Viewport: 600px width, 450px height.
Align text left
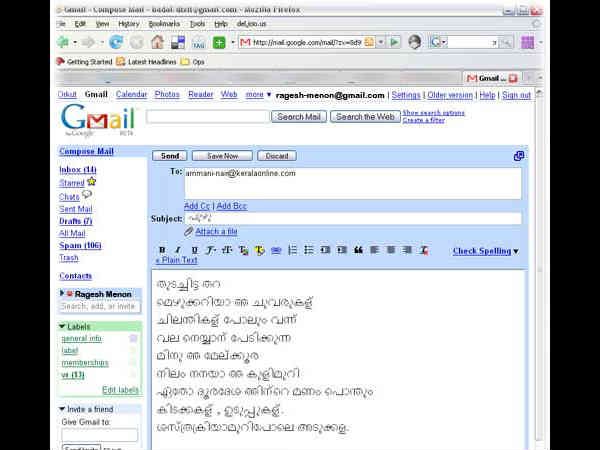point(375,250)
